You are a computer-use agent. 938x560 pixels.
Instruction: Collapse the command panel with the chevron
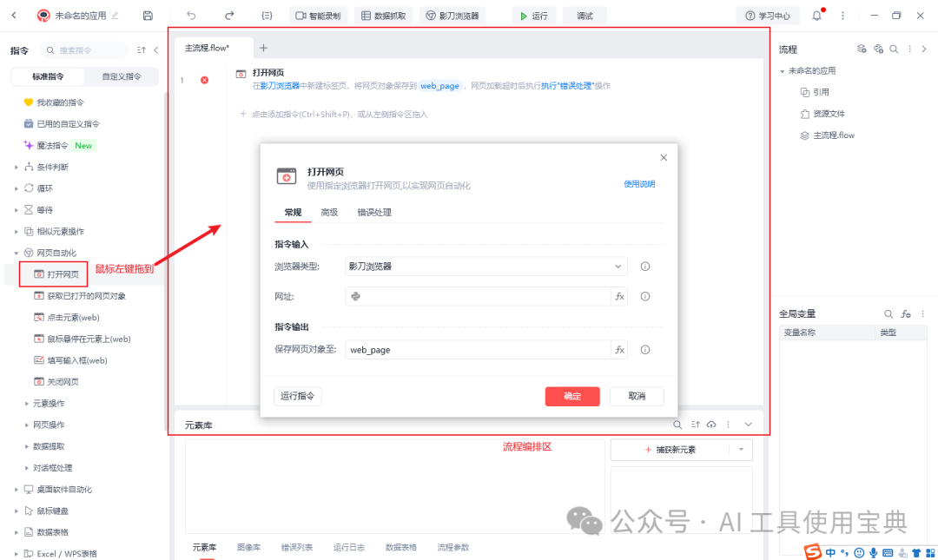click(x=156, y=50)
